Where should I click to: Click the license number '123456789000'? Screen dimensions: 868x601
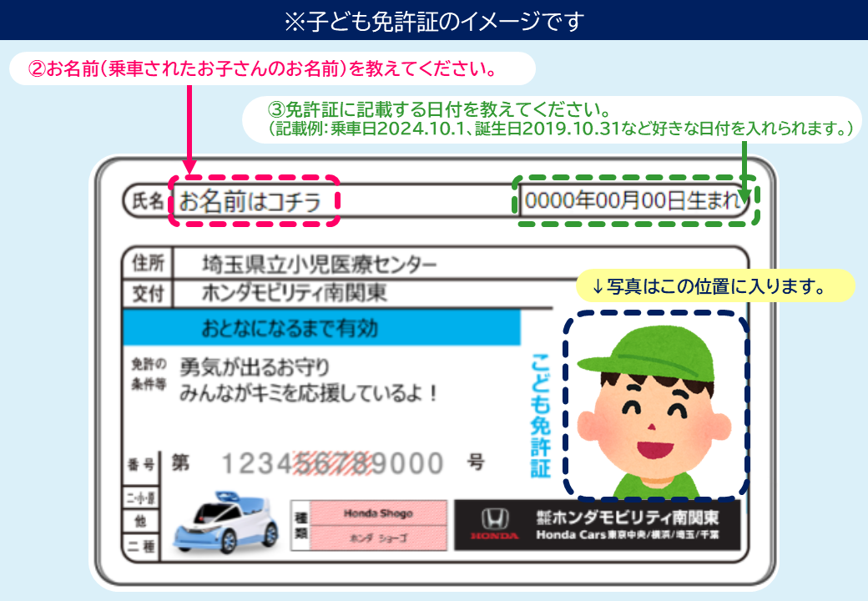pyautogui.click(x=332, y=464)
